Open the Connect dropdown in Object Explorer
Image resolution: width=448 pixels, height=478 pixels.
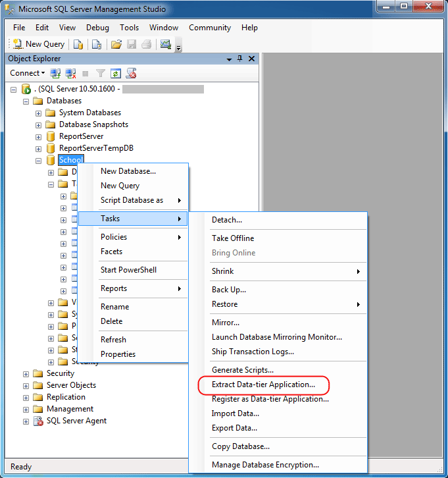(x=28, y=73)
